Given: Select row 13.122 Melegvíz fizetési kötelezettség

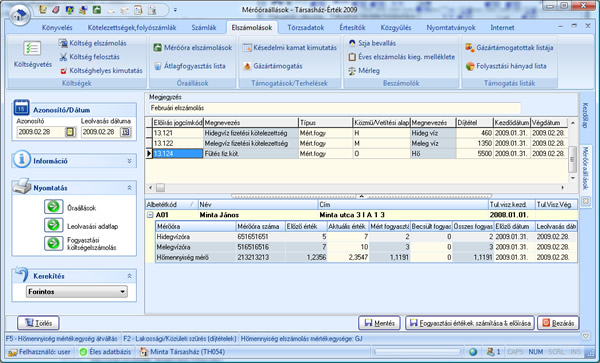Looking at the screenshot, I should [356, 143].
